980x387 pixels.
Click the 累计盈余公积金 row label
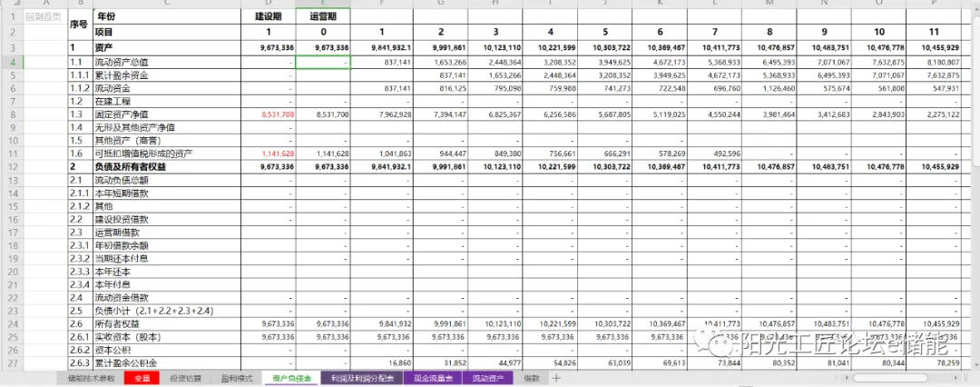click(x=166, y=362)
